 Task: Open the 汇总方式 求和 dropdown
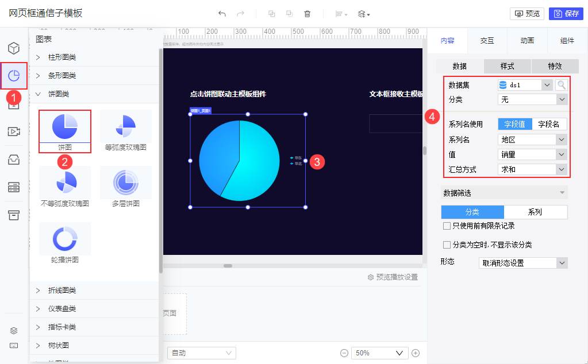(532, 169)
